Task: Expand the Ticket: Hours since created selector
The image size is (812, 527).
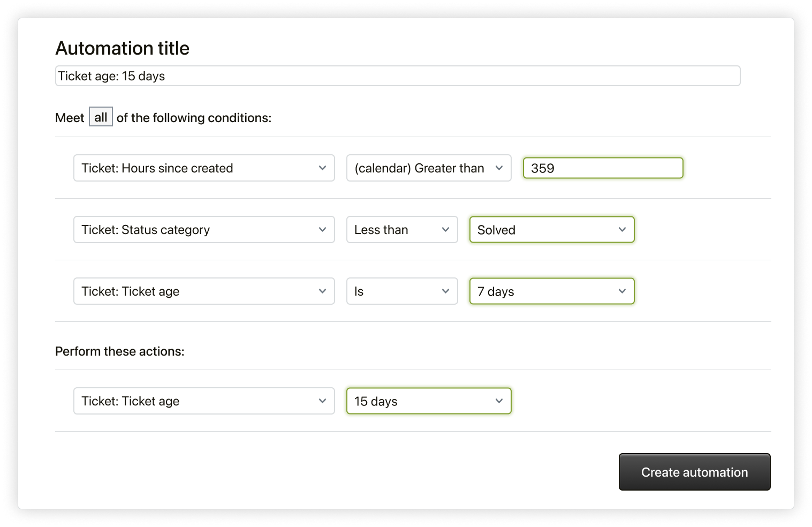Action: click(x=203, y=168)
